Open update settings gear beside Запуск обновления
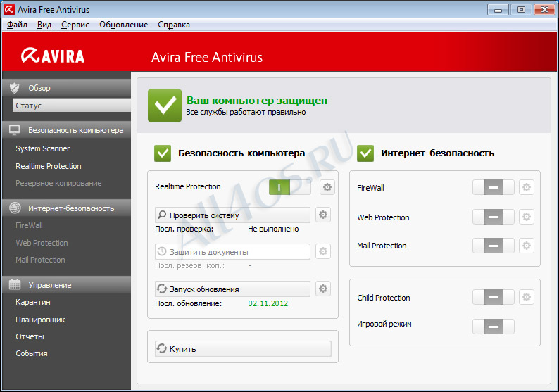 point(323,289)
